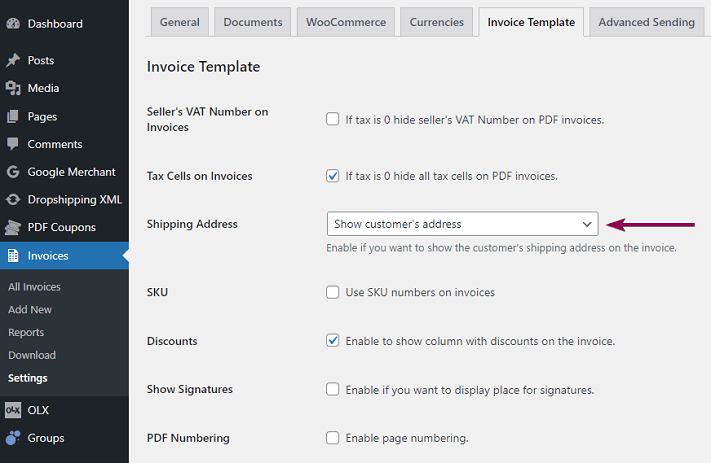Open Media via its sidebar icon

click(x=13, y=88)
